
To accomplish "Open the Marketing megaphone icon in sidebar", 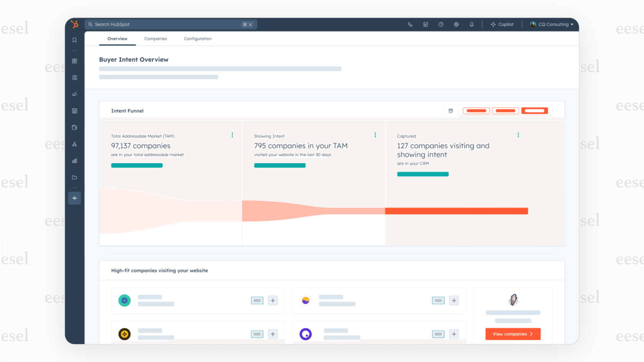I will [74, 94].
